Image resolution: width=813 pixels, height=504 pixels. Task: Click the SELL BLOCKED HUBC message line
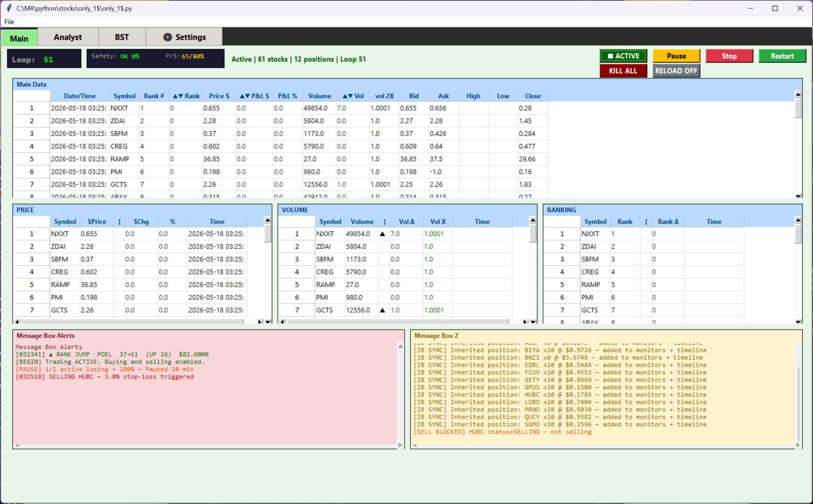[503, 432]
